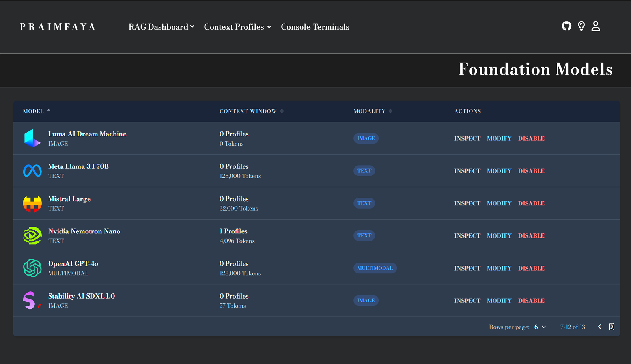The width and height of the screenshot is (631, 364).
Task: Expand RAG Dashboard menu
Action: [161, 27]
